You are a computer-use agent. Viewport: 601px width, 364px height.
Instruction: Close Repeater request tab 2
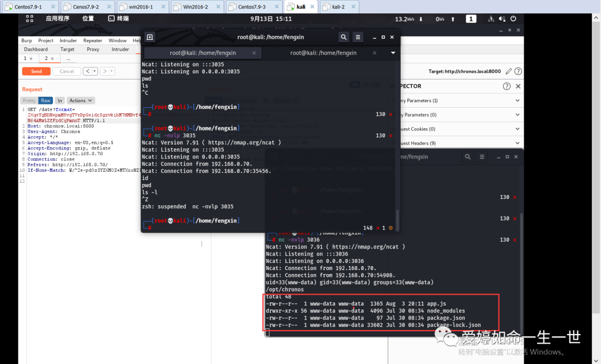(52, 58)
